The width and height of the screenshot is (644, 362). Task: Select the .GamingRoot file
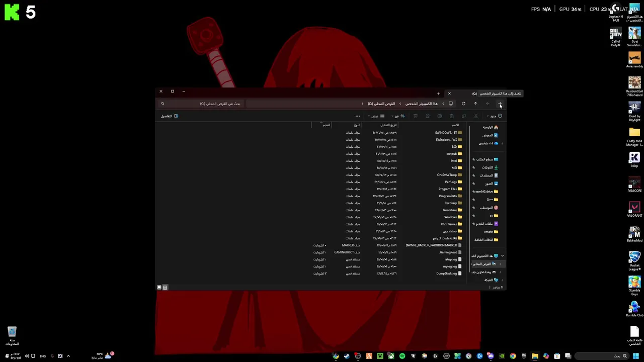[x=451, y=252]
